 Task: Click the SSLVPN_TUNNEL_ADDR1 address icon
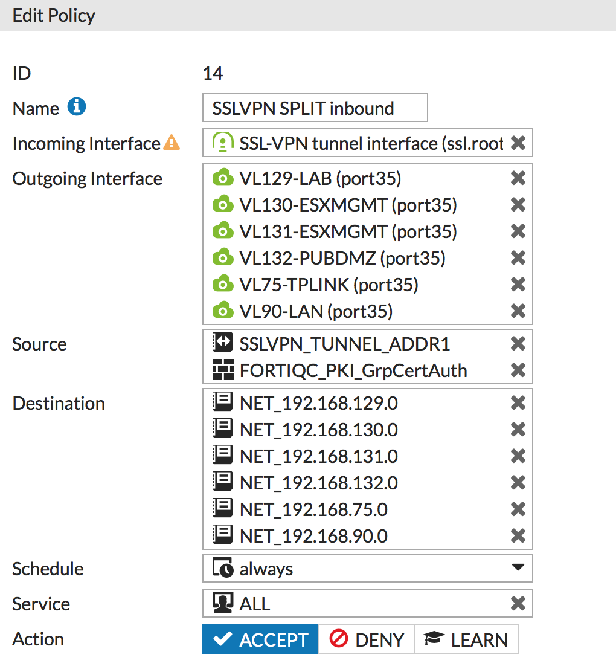pos(223,343)
